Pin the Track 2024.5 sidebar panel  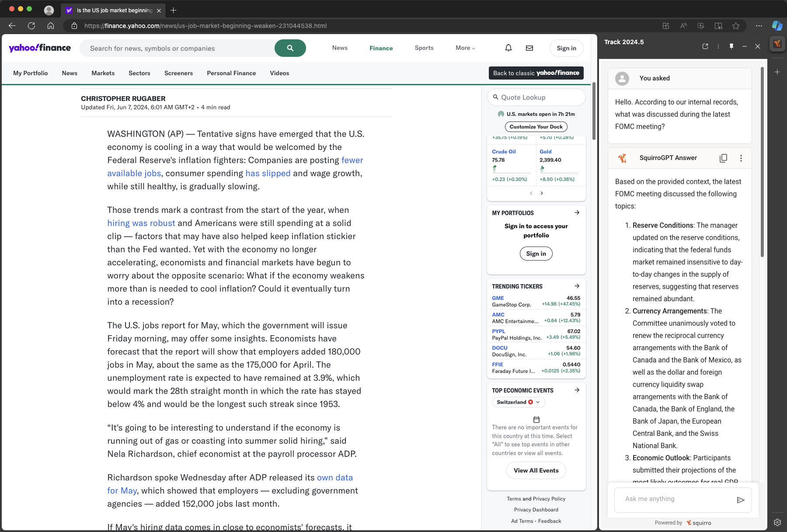click(731, 46)
